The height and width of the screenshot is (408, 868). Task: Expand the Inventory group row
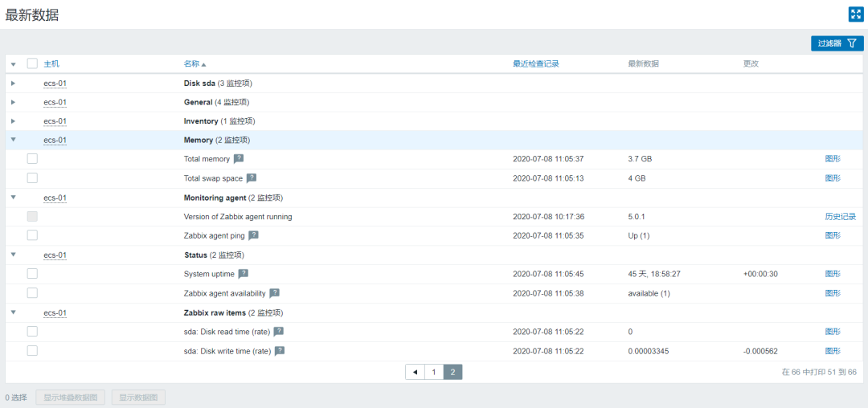(13, 121)
